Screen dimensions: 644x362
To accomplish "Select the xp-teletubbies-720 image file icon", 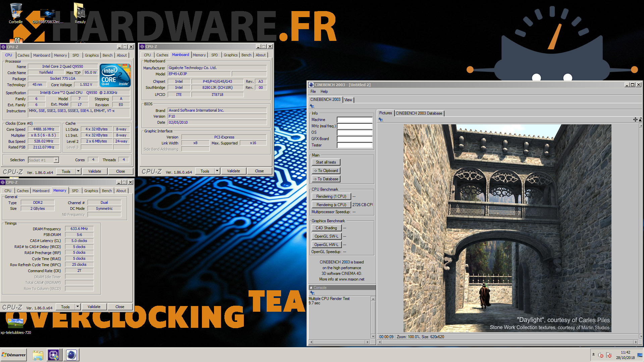I will (15, 326).
